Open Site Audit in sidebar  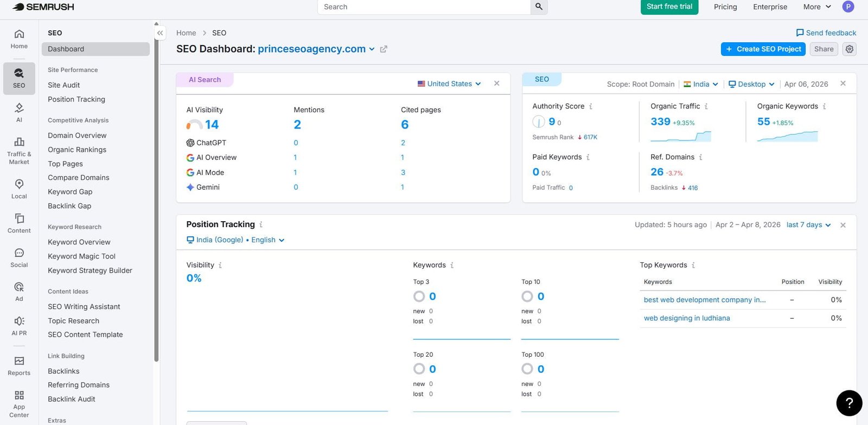tap(63, 85)
